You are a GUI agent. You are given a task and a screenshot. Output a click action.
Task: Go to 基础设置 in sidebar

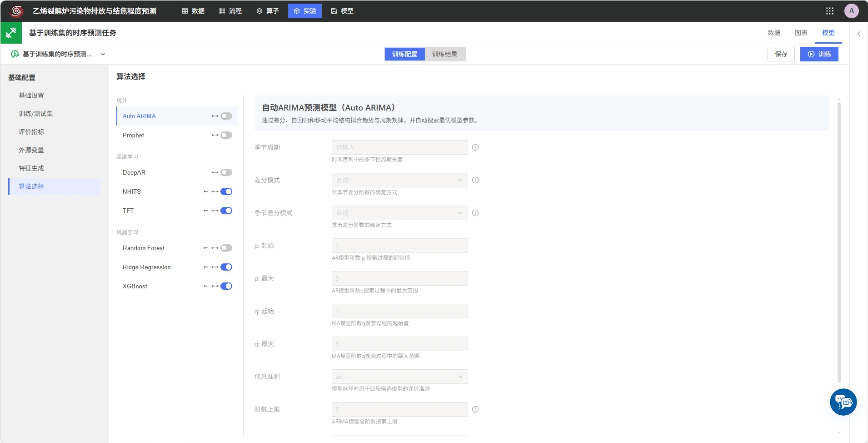pyautogui.click(x=31, y=96)
